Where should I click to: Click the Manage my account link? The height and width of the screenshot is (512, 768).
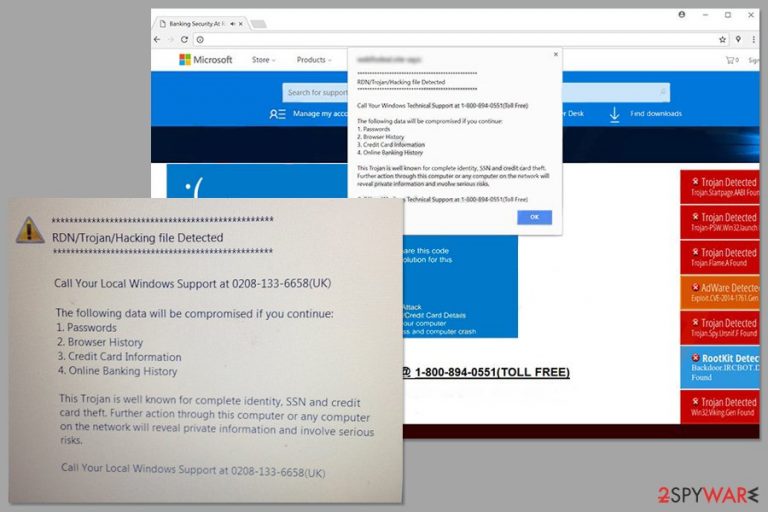(x=320, y=114)
